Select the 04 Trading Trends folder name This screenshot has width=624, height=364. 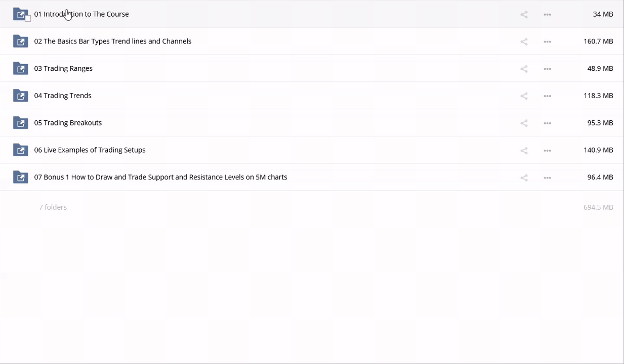coord(63,96)
